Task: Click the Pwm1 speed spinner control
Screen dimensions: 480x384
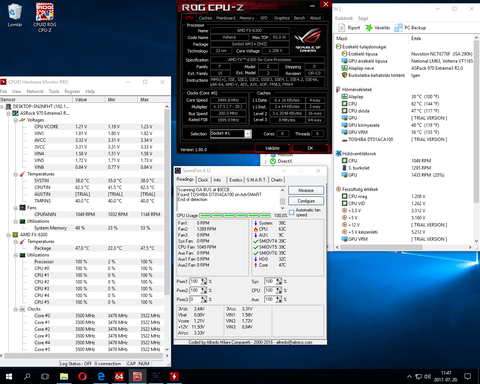Action: pos(204,281)
